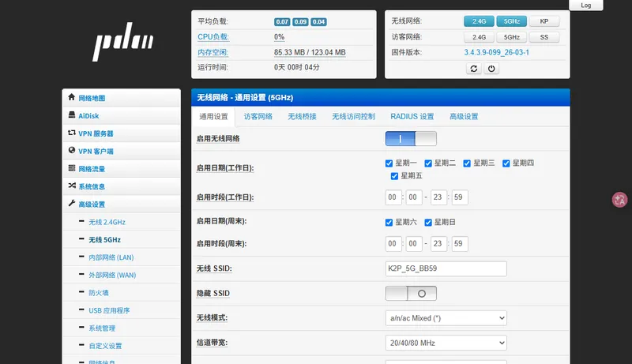Toggle the 隐藏 SSID switch
The height and width of the screenshot is (364, 632).
(x=411, y=293)
